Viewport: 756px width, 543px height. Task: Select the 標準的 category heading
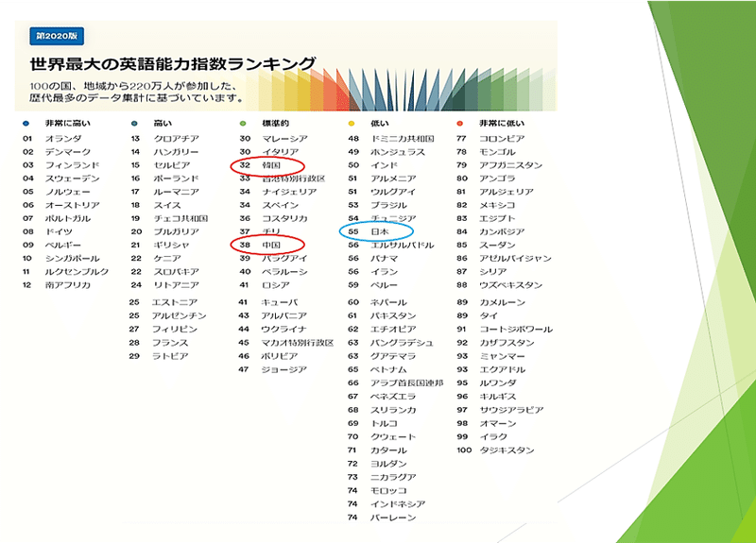tap(275, 124)
